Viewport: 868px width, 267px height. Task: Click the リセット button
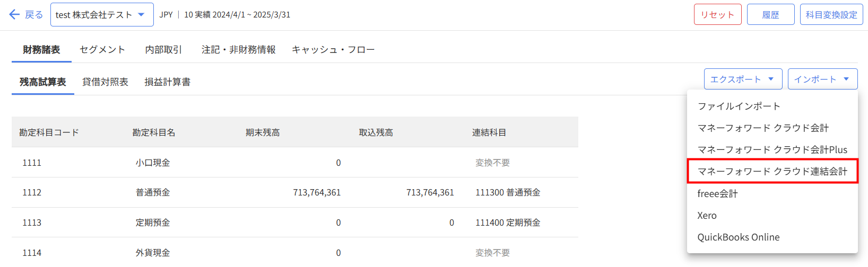[717, 15]
